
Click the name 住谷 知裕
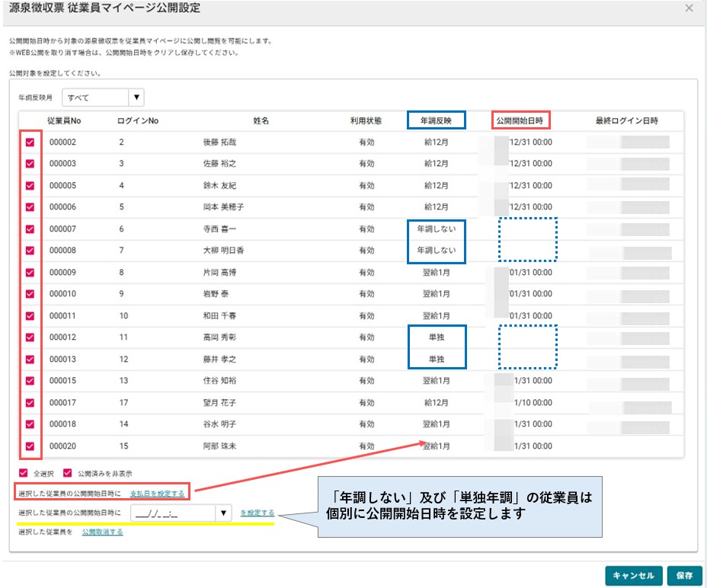pos(219,381)
